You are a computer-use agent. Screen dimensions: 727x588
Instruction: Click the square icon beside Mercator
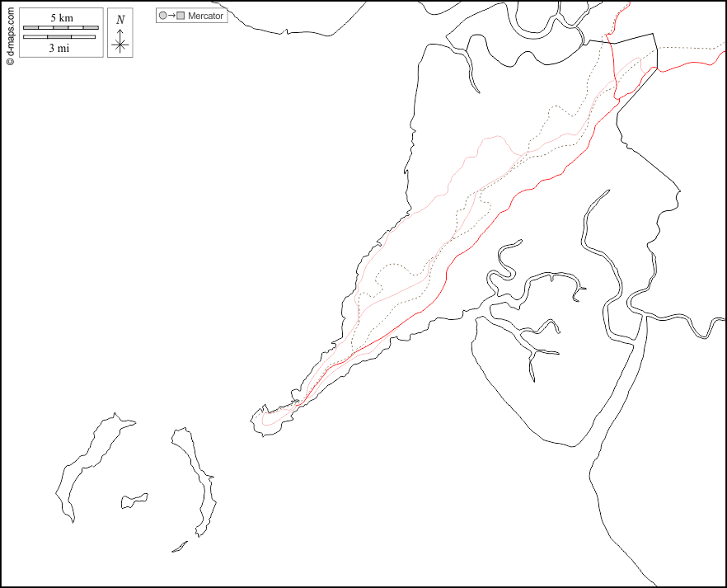pos(181,16)
